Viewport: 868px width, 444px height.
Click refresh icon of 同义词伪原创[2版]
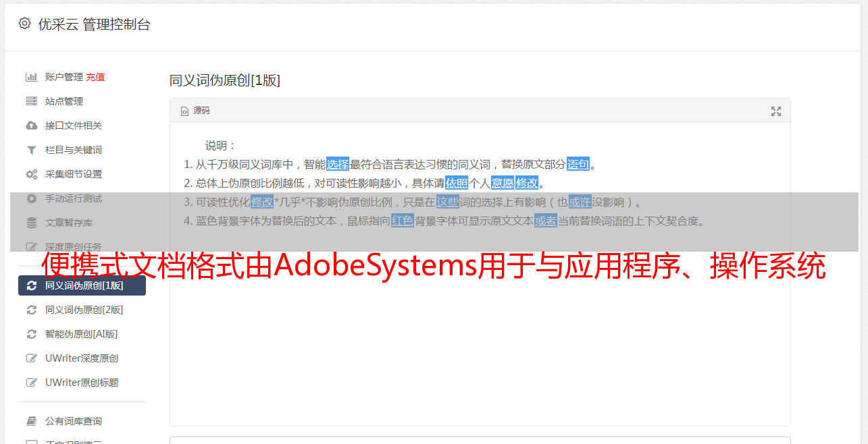pos(31,310)
